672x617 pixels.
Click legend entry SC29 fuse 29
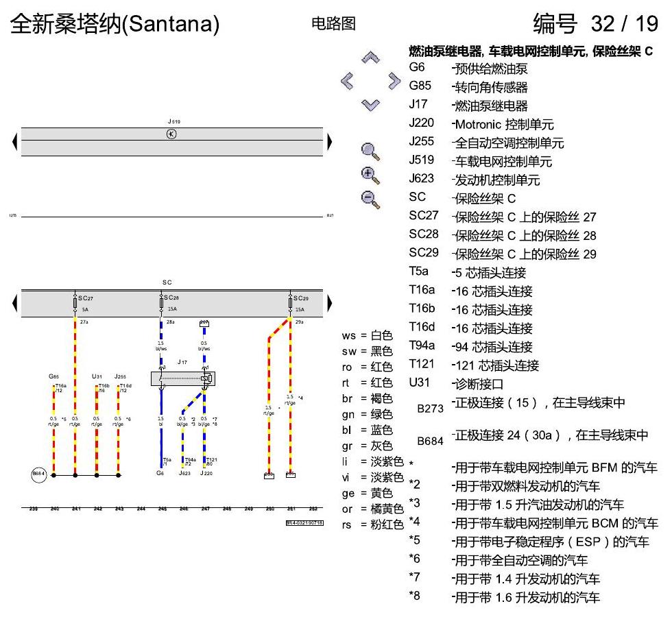point(503,254)
